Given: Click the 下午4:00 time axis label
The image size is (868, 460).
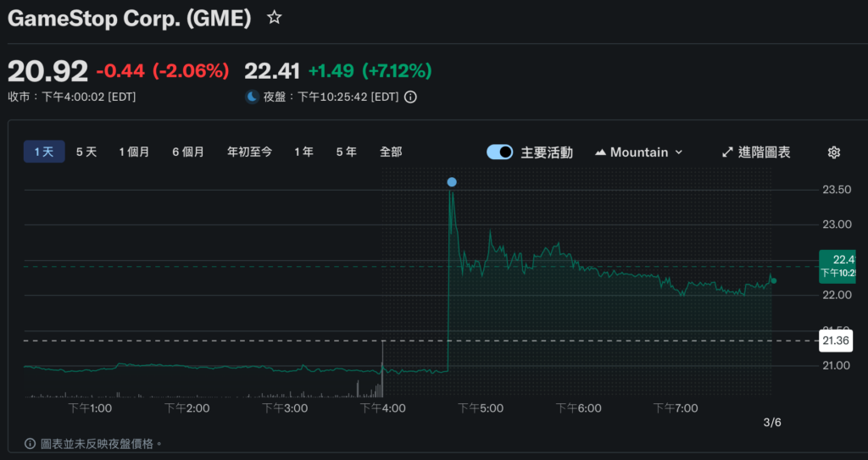Looking at the screenshot, I should (383, 408).
